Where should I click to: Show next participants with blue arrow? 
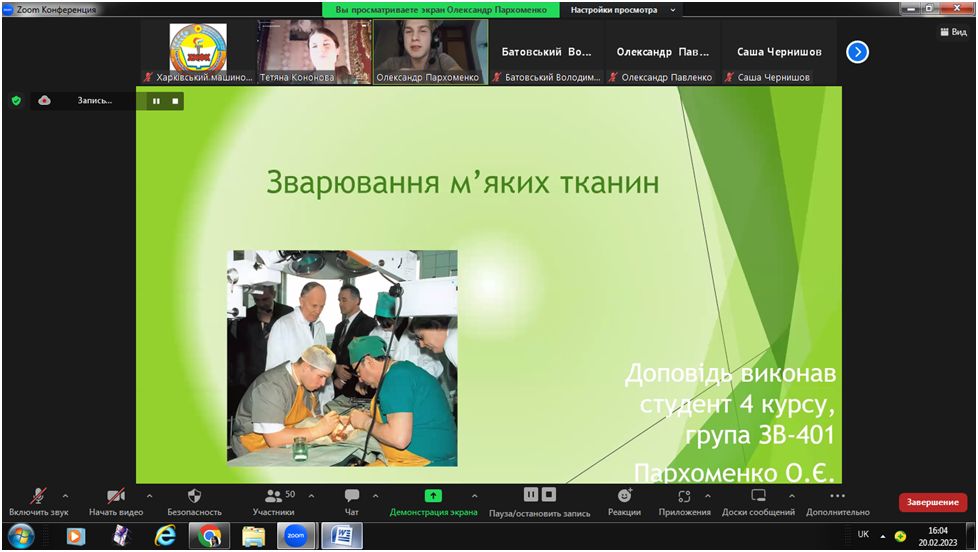(858, 52)
